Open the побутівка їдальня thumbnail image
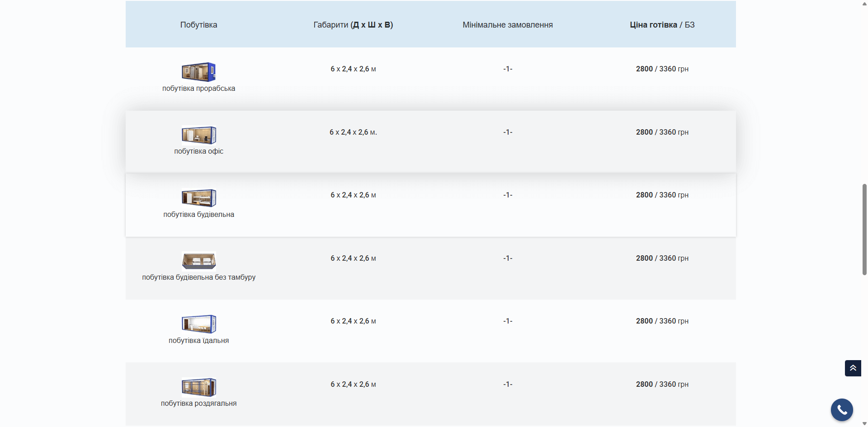 (198, 324)
